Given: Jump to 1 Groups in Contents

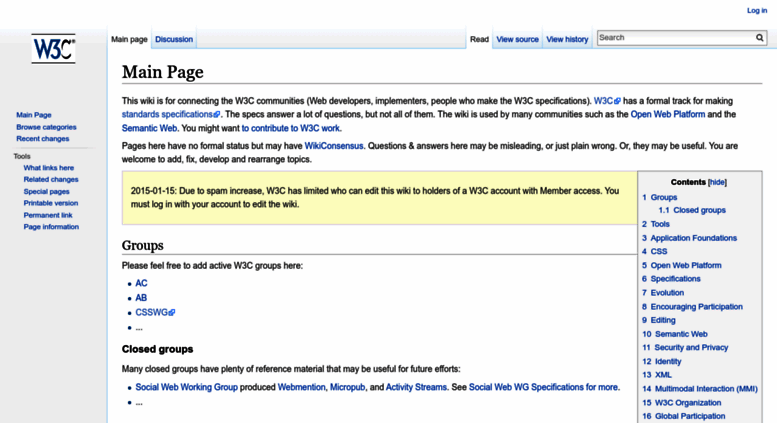Looking at the screenshot, I should tap(660, 197).
